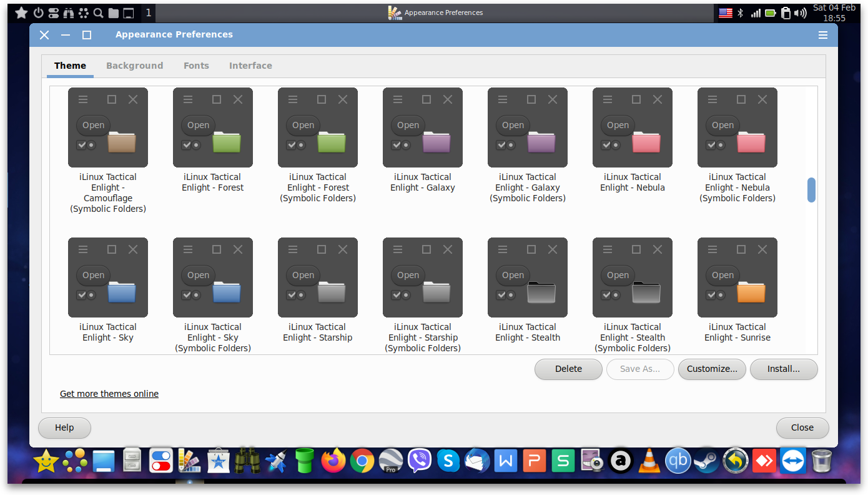Select iLinux Tactical Enlight - Stealth (Symbolic Folders) theme
Image resolution: width=868 pixels, height=495 pixels.
point(633,296)
